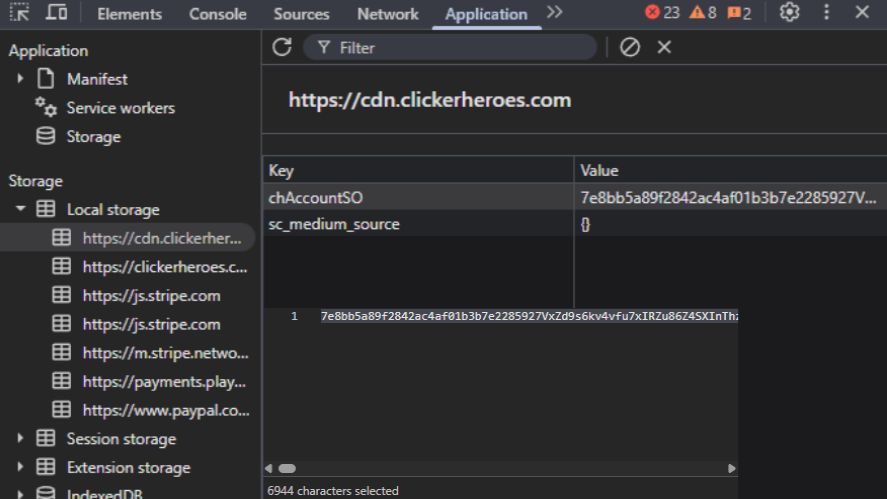Select https://www.paypal.co... storage origin
Image resolution: width=887 pixels, height=499 pixels.
point(166,411)
